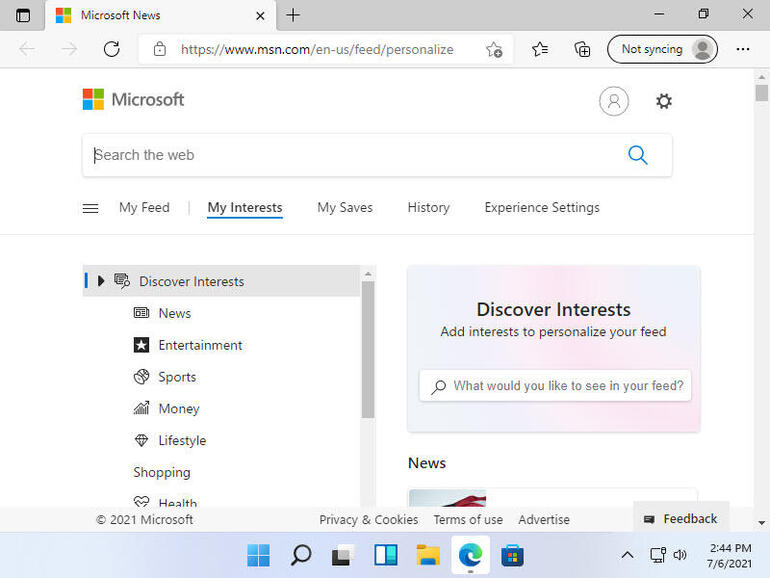Open the Shopping category

(x=162, y=472)
